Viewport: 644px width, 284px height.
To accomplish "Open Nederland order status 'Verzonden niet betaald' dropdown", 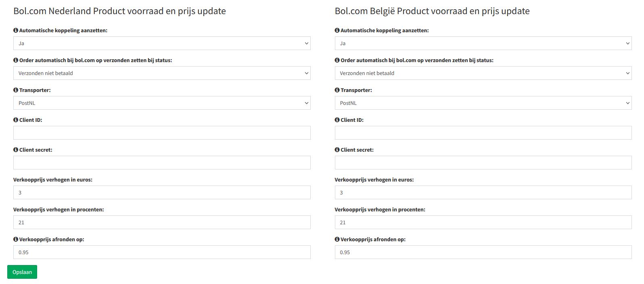I will pos(161,73).
